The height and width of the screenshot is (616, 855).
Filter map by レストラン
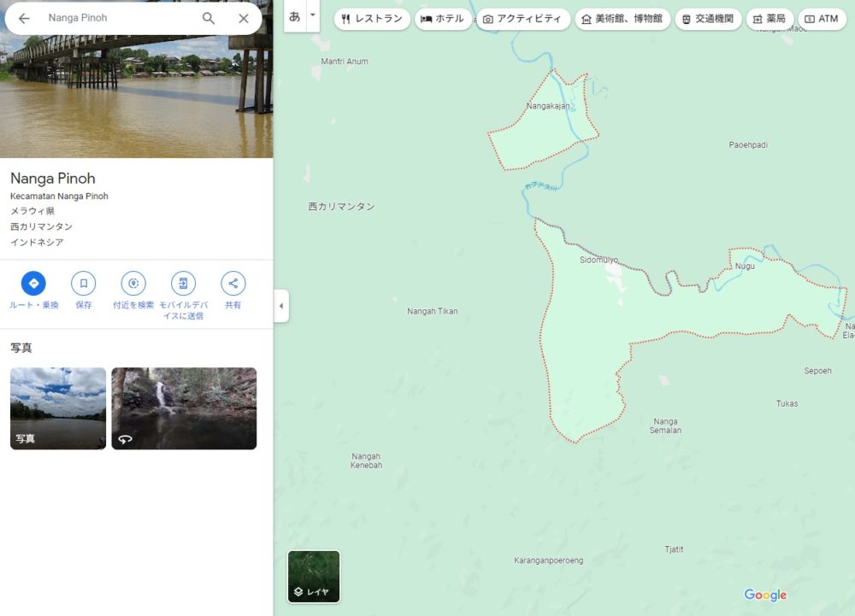tap(371, 19)
